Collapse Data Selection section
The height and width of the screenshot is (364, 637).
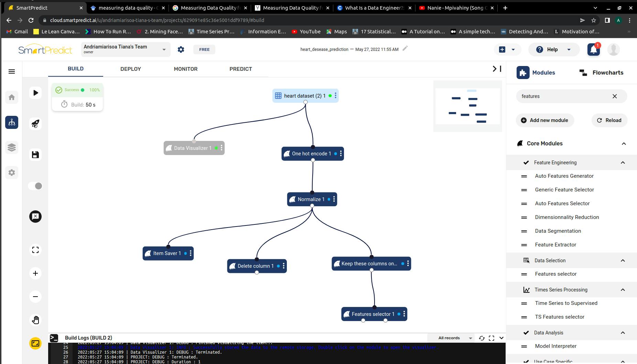point(623,261)
